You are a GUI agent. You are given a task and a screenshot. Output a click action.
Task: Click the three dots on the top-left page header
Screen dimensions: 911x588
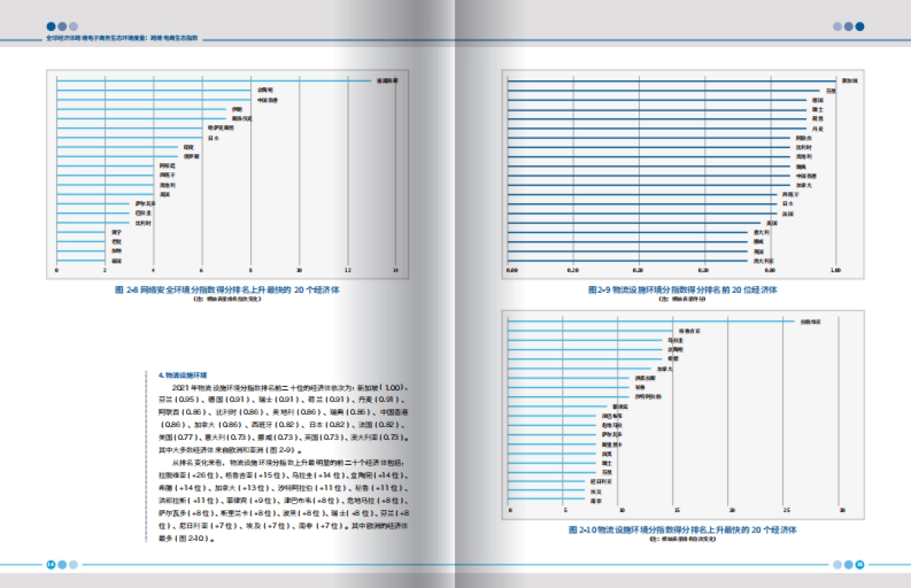point(61,26)
